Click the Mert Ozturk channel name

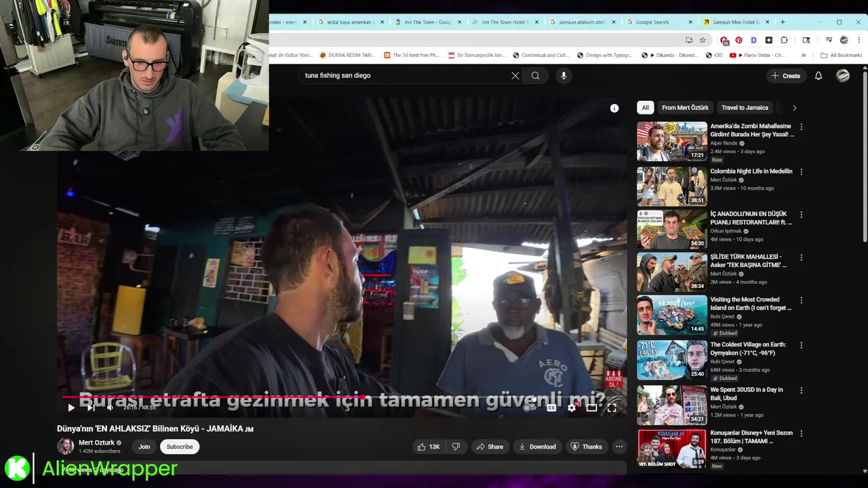(x=96, y=443)
